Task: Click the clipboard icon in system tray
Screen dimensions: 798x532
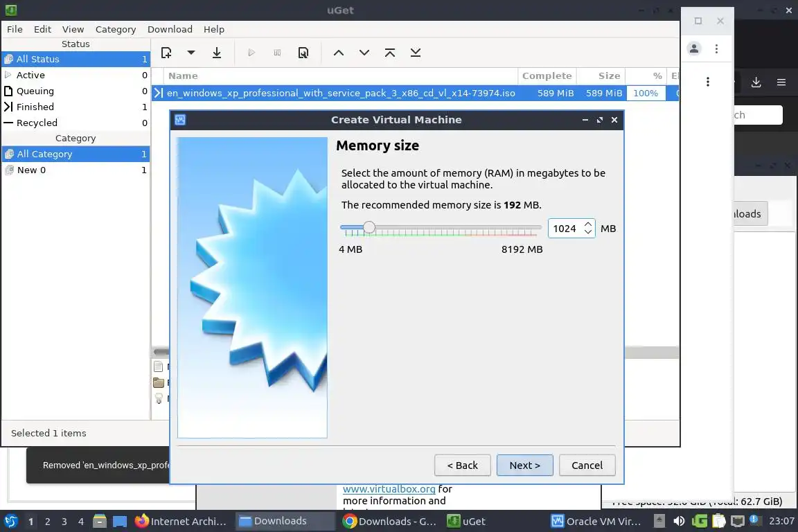Action: point(718,522)
